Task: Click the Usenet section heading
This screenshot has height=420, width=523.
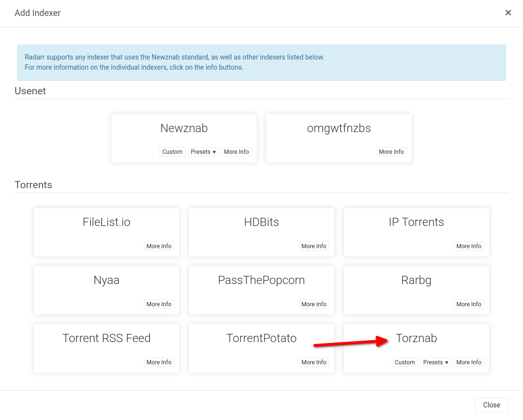Action: (x=30, y=91)
